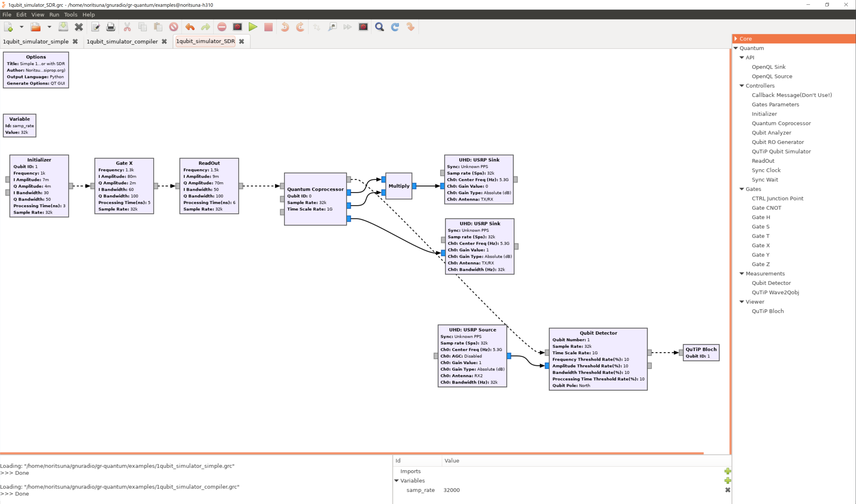856x504 pixels.
Task: Select QuTiP Qubit Simulator block entry
Action: coord(781,151)
